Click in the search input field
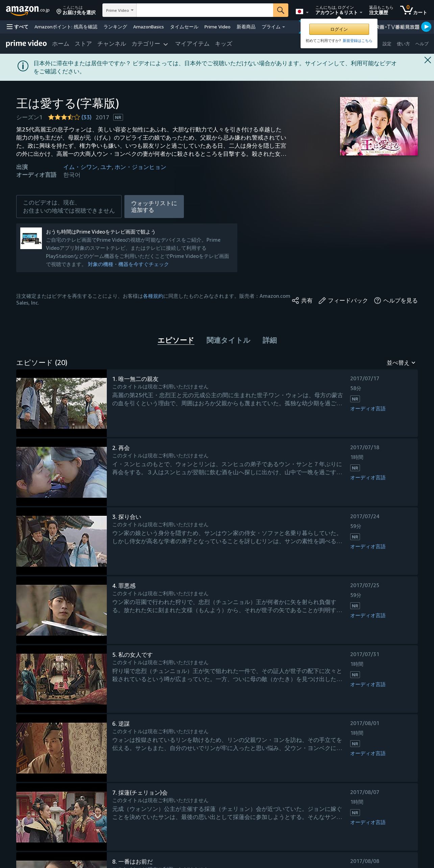The height and width of the screenshot is (868, 434). 205,10
